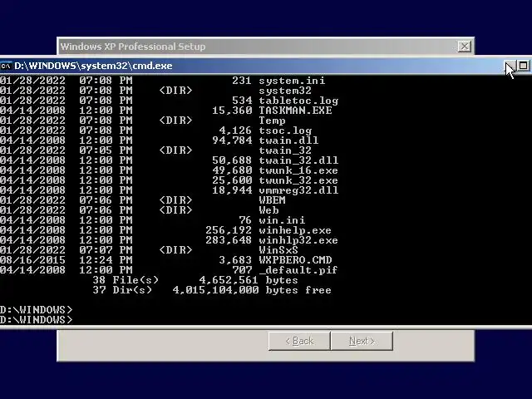Click the WXPBERO.CMD file name

pos(295,260)
